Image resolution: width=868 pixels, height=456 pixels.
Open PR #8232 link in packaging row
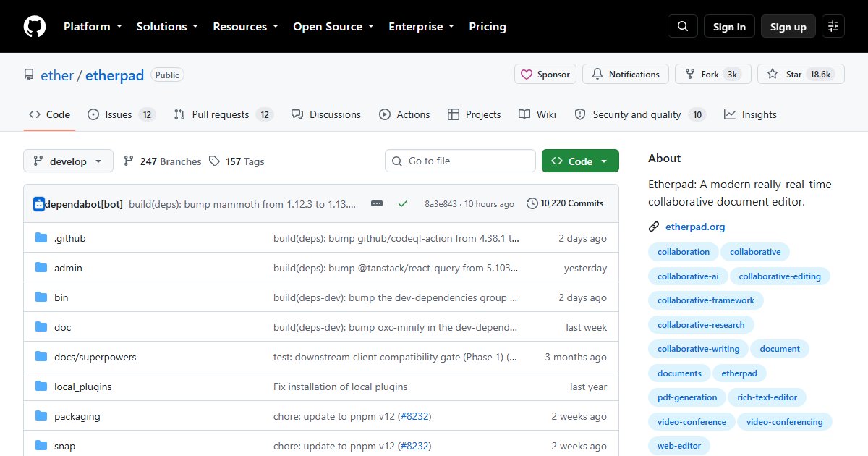tap(414, 416)
